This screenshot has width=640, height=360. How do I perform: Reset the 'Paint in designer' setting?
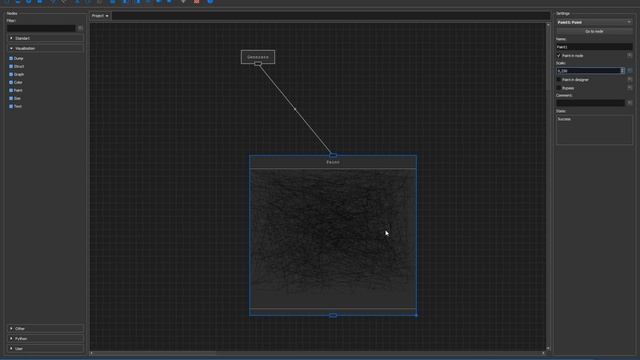pos(630,80)
